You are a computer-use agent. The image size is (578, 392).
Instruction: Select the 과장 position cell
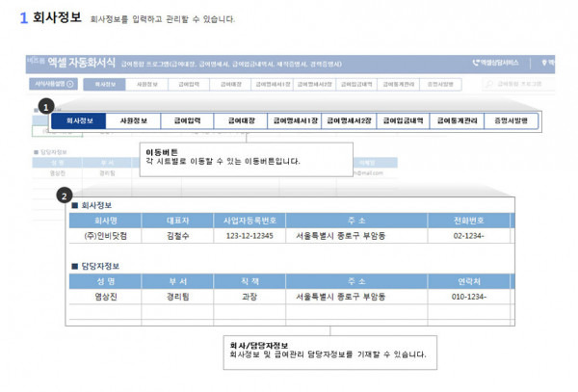point(250,297)
